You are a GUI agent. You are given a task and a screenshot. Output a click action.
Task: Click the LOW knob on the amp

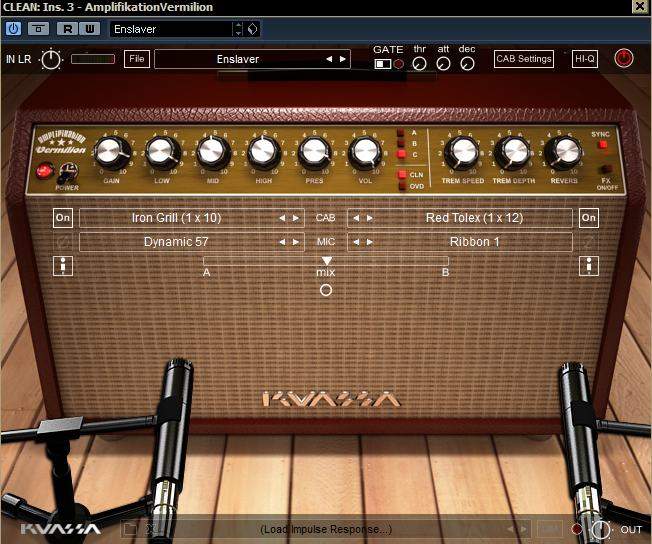tap(162, 152)
